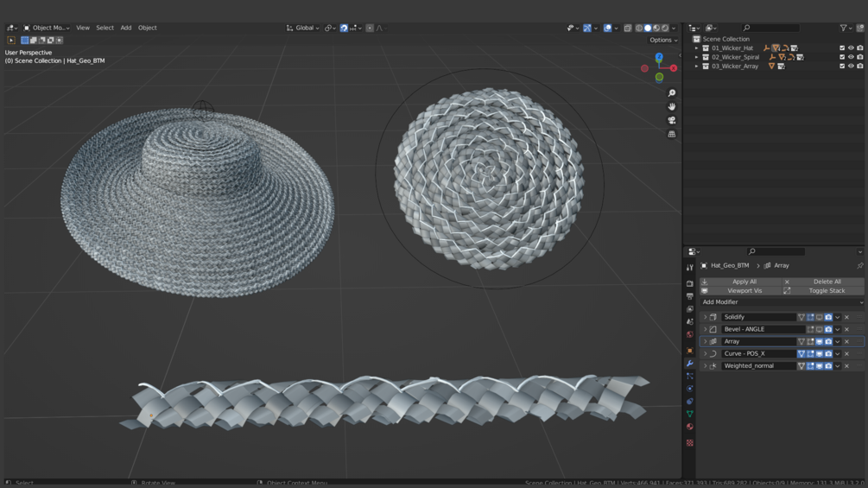Open the Add Modifier dropdown
Viewport: 868px width, 488px height.
[782, 302]
